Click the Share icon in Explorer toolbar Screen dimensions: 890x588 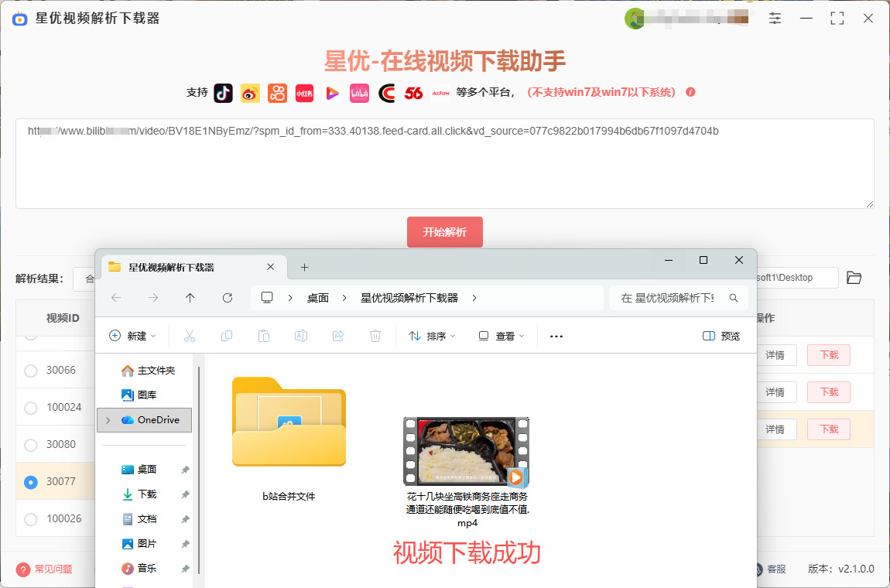[338, 336]
